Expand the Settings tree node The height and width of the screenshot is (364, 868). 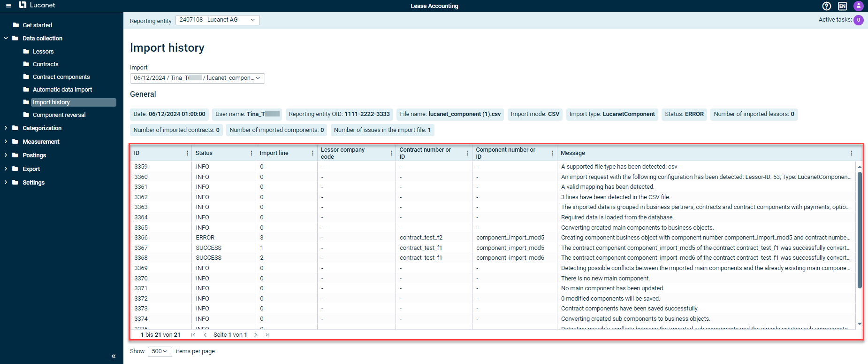click(x=6, y=182)
